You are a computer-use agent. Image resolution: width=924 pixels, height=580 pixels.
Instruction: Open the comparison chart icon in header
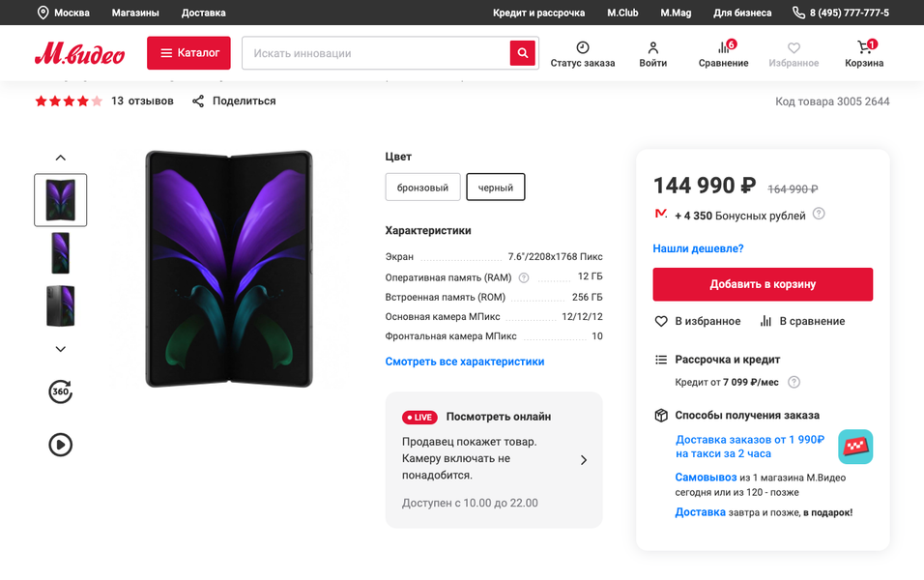coord(723,47)
